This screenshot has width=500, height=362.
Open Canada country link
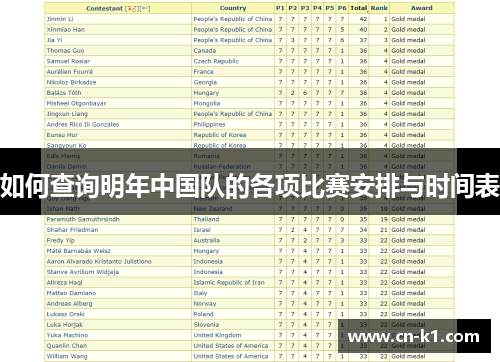tap(205, 51)
